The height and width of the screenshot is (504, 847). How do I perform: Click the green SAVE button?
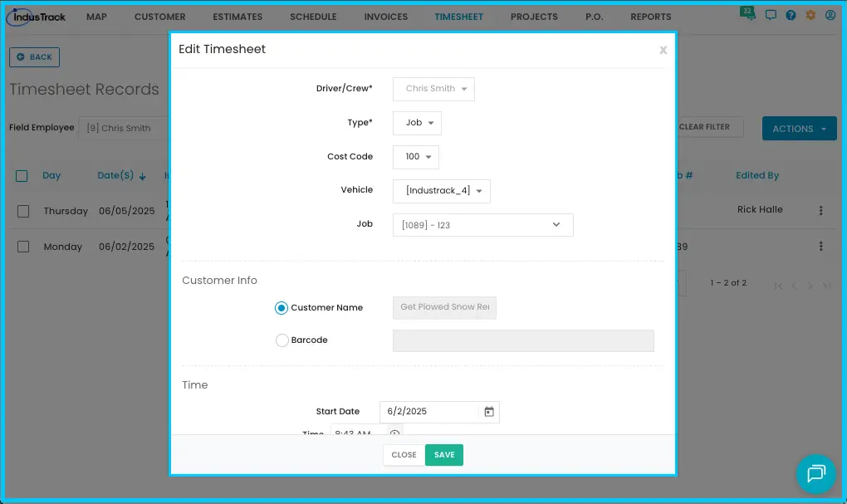point(444,455)
